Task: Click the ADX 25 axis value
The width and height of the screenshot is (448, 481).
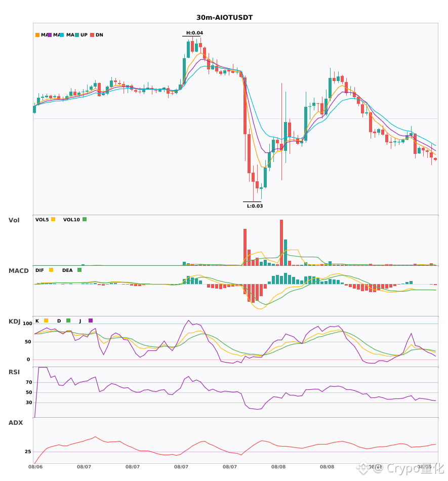Action: pyautogui.click(x=28, y=452)
